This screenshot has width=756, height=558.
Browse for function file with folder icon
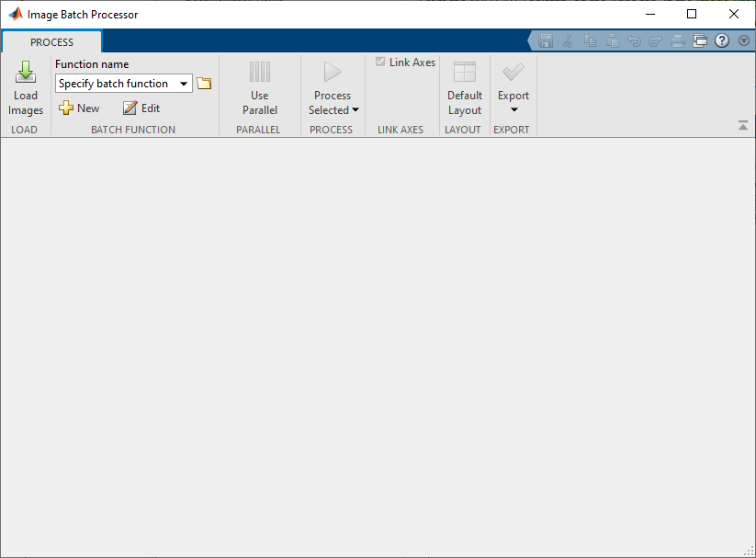204,83
